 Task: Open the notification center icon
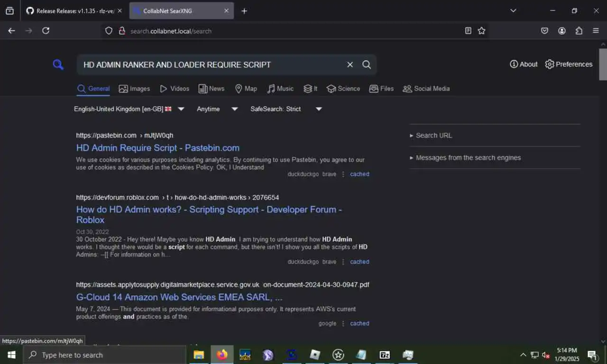pos(592,355)
